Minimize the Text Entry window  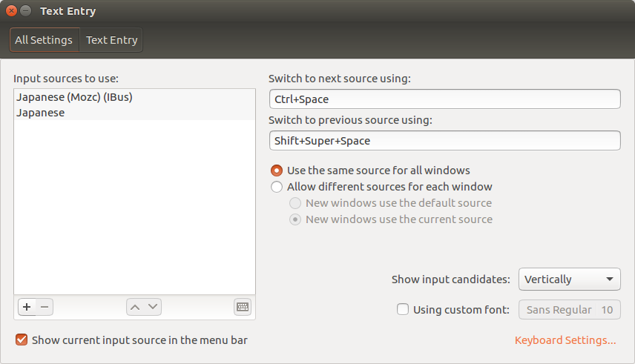click(26, 11)
